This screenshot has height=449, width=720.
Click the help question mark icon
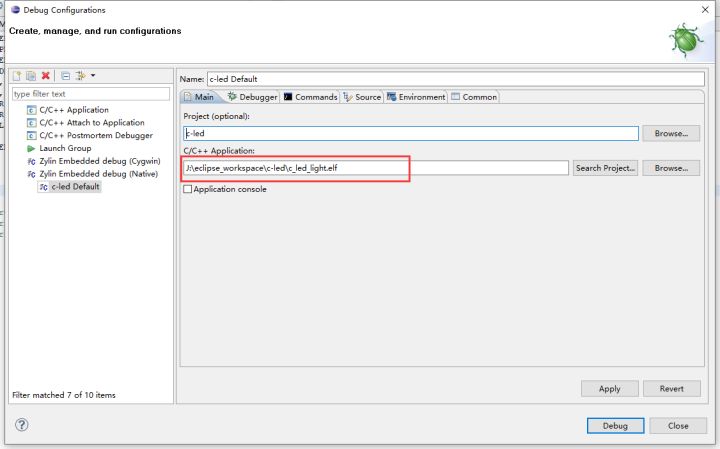coord(21,425)
